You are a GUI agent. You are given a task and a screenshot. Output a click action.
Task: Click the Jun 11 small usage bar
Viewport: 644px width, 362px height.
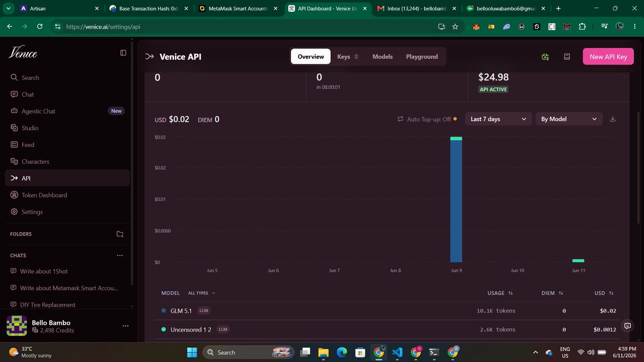(x=578, y=261)
